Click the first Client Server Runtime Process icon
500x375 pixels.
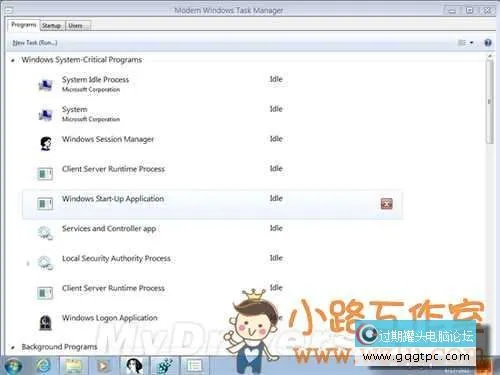pos(45,173)
